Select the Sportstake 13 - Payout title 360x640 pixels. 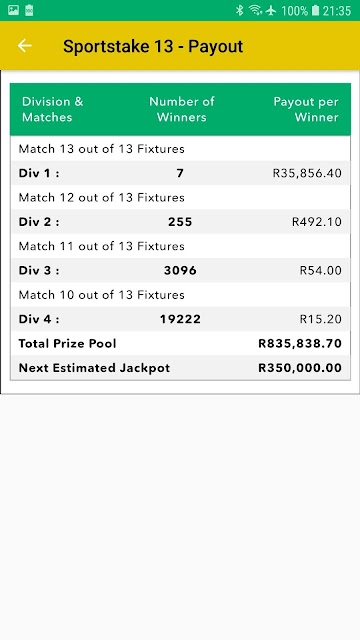(x=153, y=46)
